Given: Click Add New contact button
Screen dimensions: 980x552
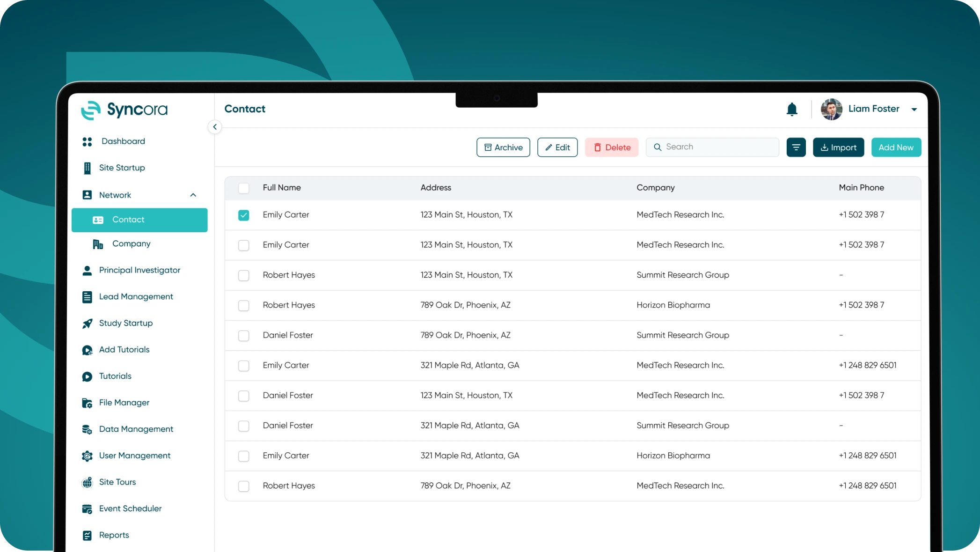Looking at the screenshot, I should [x=896, y=147].
